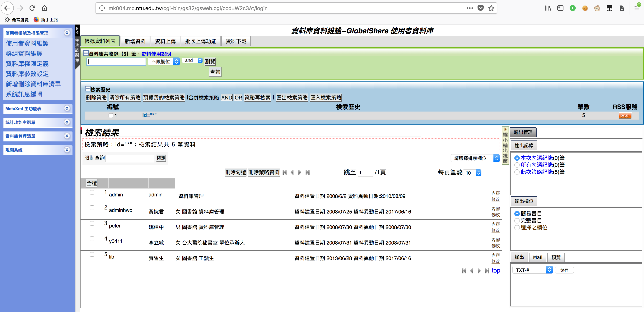Click the 查詢 search button
644x312 pixels.
pyautogui.click(x=215, y=72)
